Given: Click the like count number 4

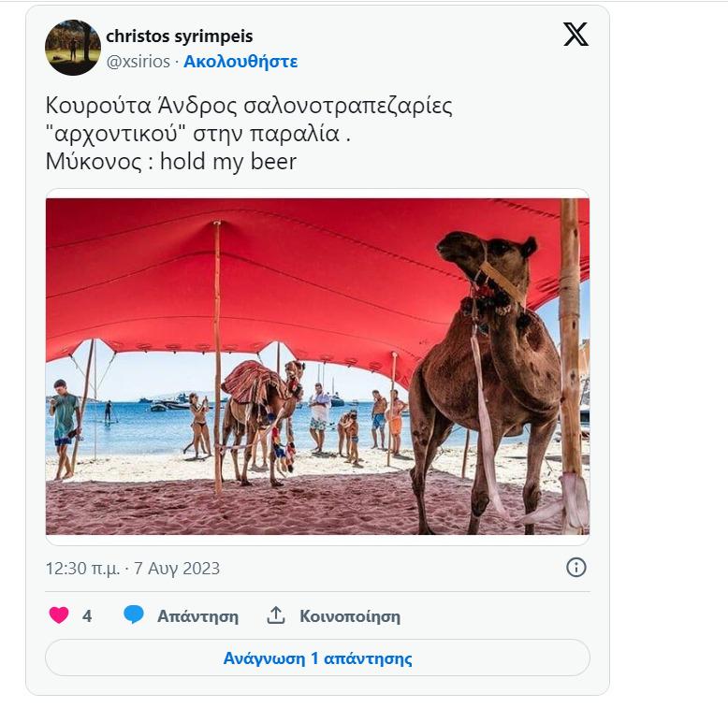Looking at the screenshot, I should pyautogui.click(x=87, y=616).
